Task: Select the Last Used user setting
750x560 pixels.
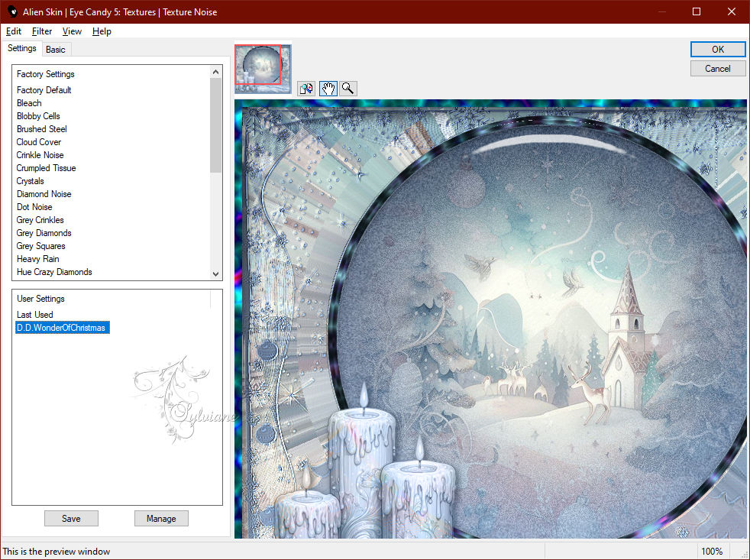Action: [35, 315]
